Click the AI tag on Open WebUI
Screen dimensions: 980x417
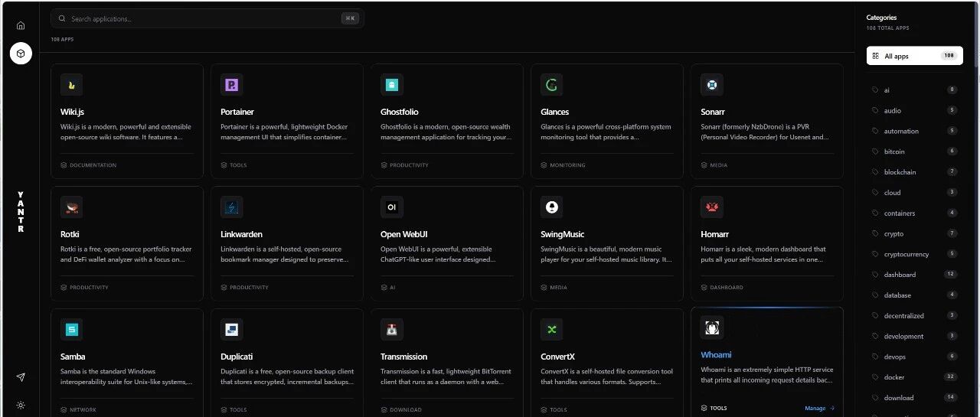pos(388,288)
